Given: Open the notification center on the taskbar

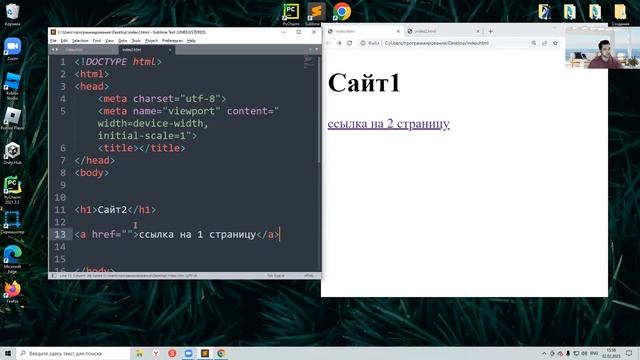Looking at the screenshot, I should point(629,353).
